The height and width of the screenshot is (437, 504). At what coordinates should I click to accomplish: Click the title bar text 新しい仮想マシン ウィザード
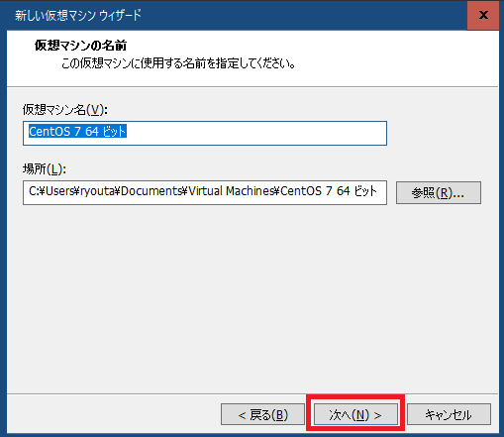click(x=78, y=15)
